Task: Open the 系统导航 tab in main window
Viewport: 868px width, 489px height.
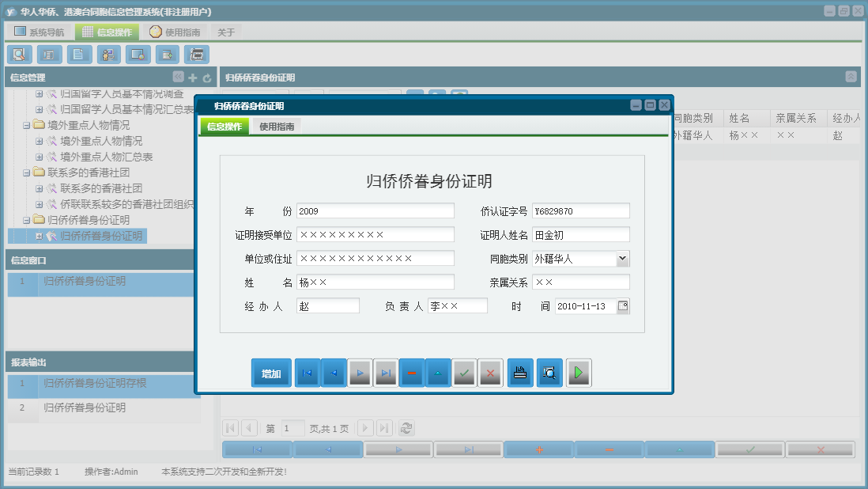Action: point(40,32)
